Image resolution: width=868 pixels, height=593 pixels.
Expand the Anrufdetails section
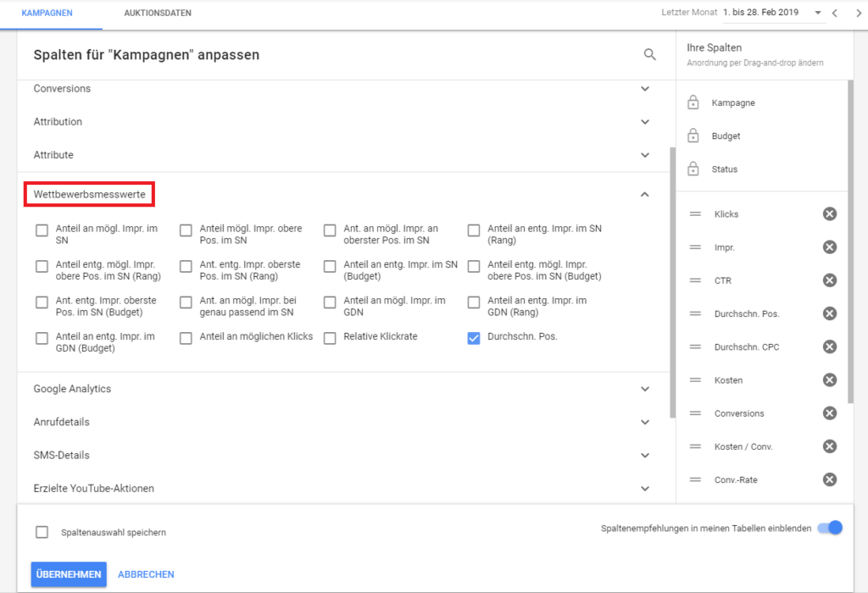[645, 422]
